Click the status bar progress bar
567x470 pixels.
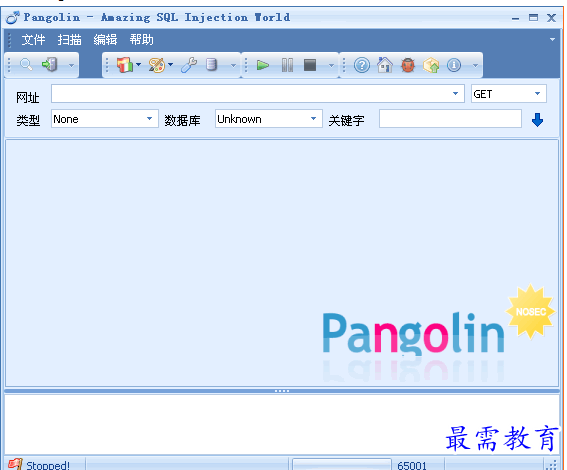click(342, 465)
